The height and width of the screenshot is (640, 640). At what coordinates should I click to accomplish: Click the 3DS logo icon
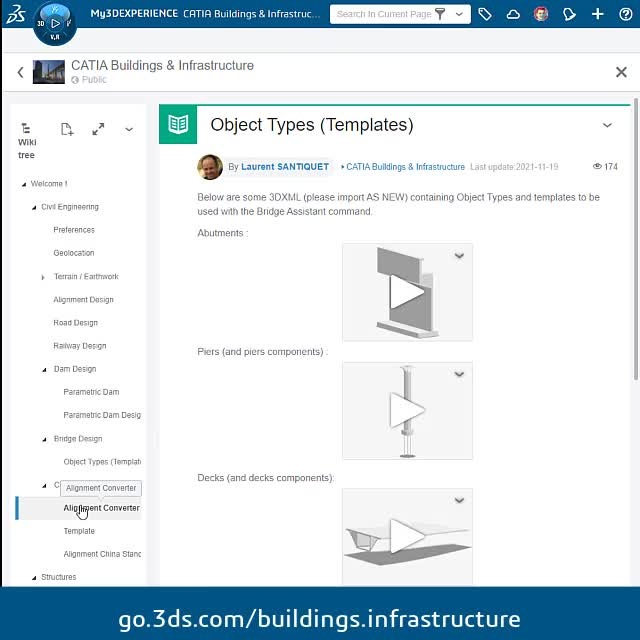pos(16,14)
